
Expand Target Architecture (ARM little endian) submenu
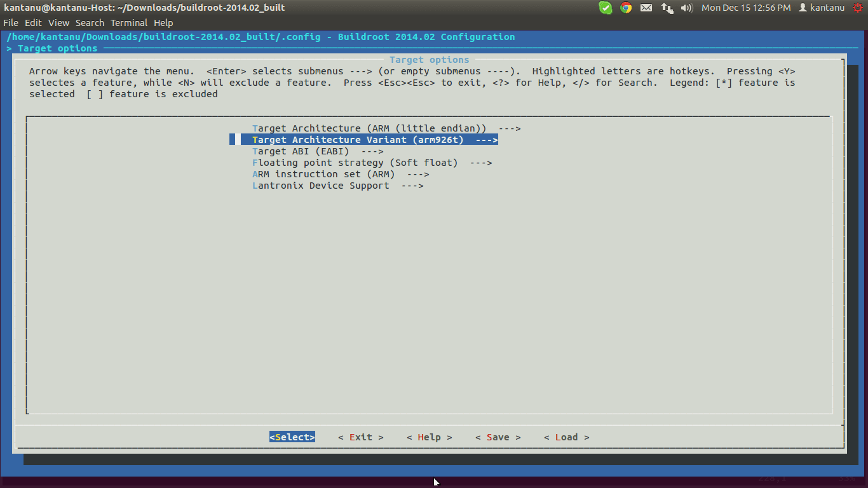pos(386,128)
